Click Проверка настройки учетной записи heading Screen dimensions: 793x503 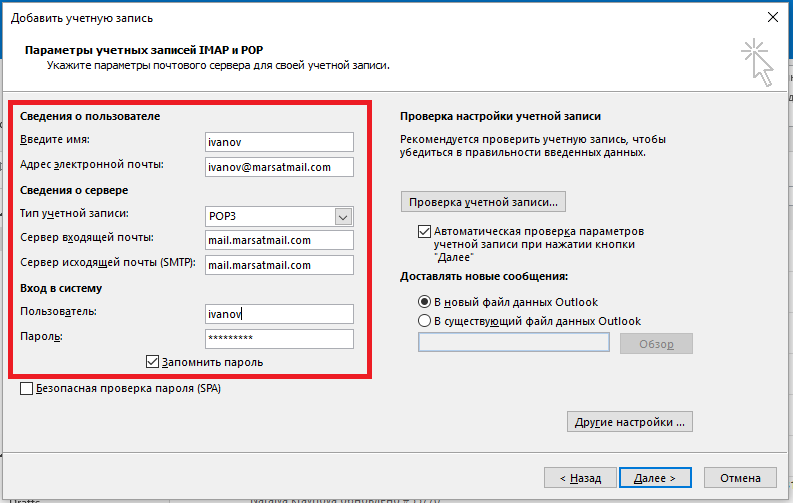tap(500, 116)
